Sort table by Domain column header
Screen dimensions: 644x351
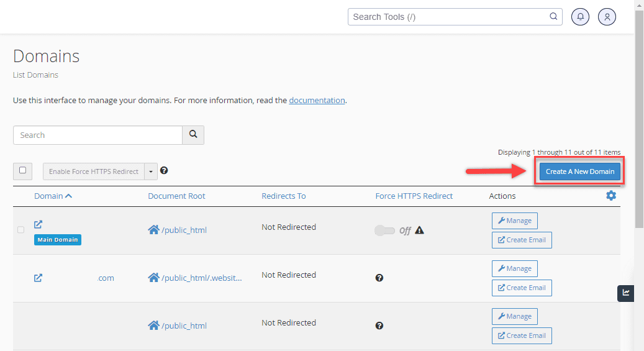click(48, 196)
